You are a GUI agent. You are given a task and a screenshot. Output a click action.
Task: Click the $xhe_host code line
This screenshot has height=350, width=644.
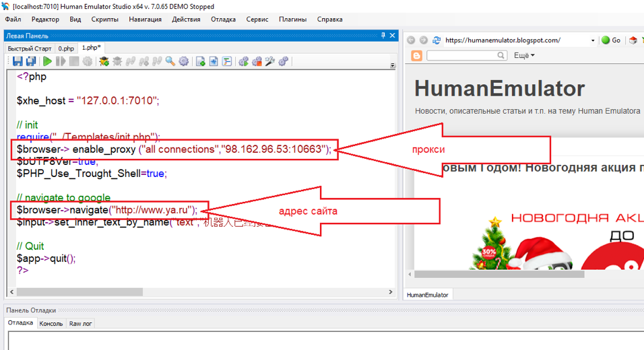[x=88, y=101]
